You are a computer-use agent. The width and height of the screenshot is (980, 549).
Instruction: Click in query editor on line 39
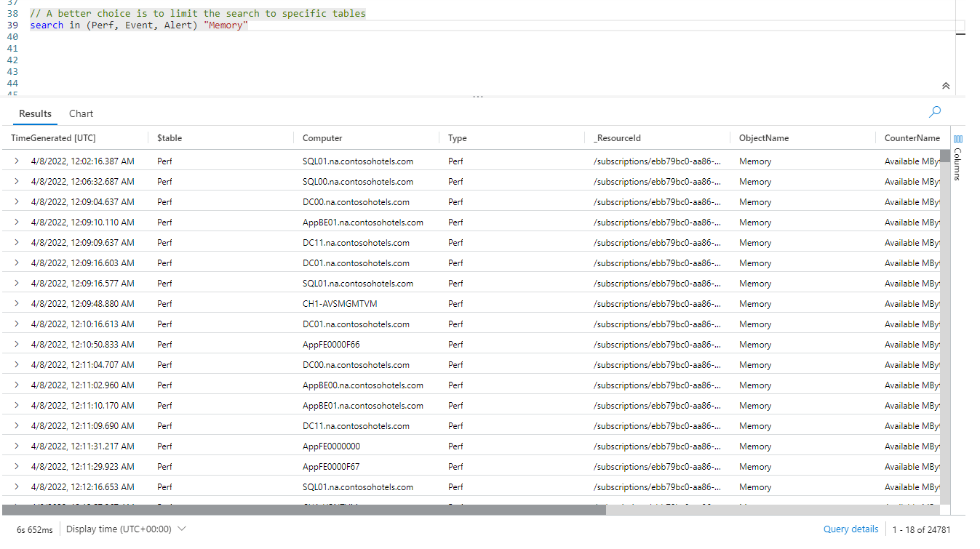437,25
